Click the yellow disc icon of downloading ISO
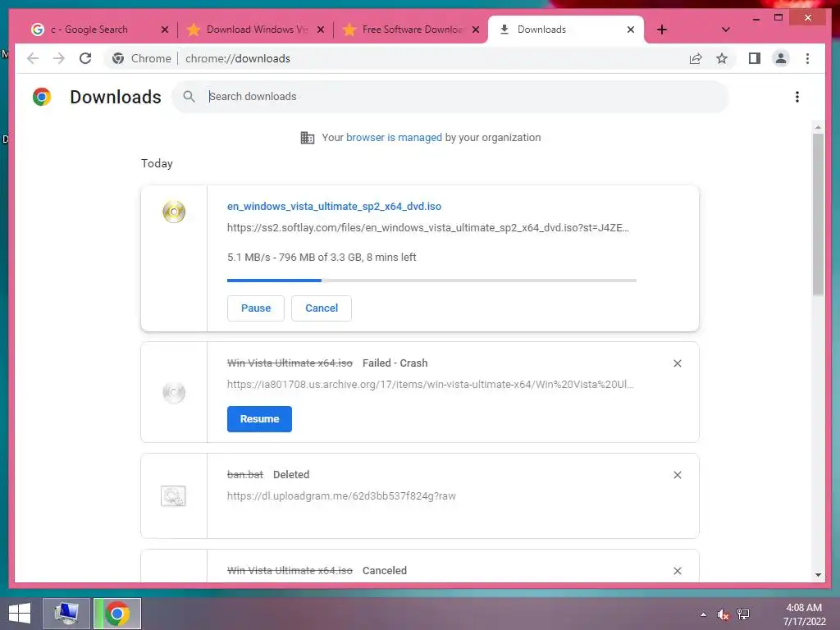The image size is (840, 630). pyautogui.click(x=174, y=212)
